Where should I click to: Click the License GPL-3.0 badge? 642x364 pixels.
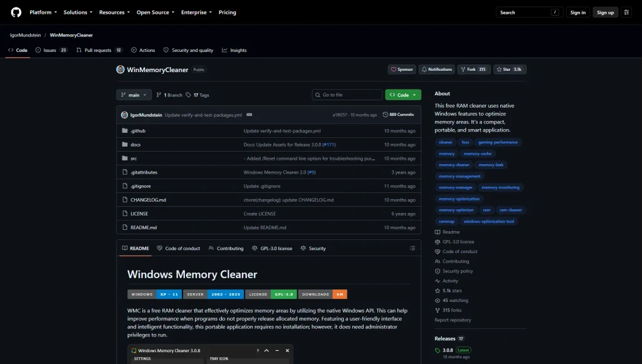[271, 294]
